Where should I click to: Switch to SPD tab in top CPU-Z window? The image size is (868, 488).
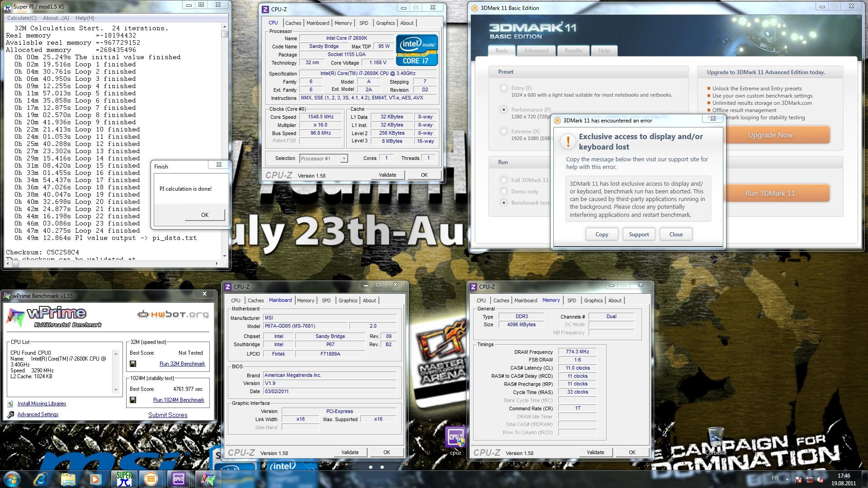click(x=363, y=23)
